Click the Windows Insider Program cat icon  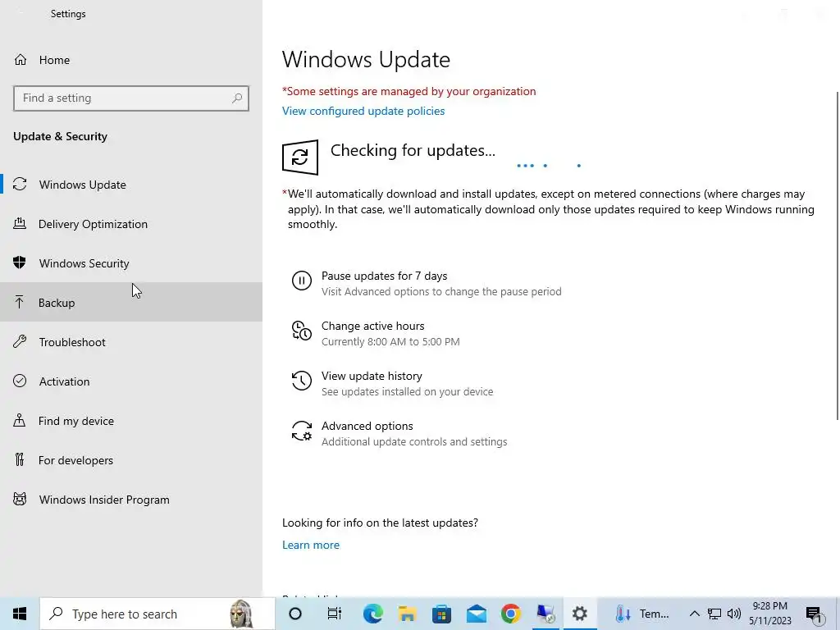click(x=20, y=500)
